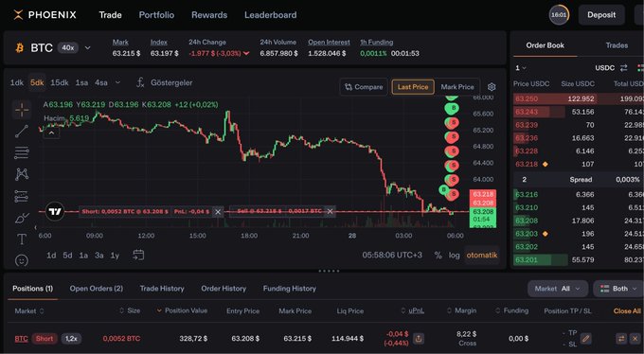This screenshot has height=354, width=644.
Task: Reverse the BTC short position
Action: (x=621, y=339)
